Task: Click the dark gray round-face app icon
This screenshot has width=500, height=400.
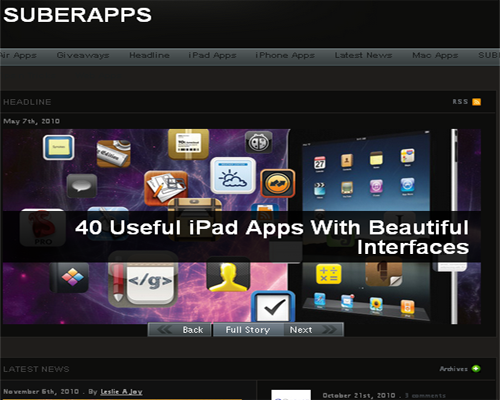Action: click(x=259, y=143)
